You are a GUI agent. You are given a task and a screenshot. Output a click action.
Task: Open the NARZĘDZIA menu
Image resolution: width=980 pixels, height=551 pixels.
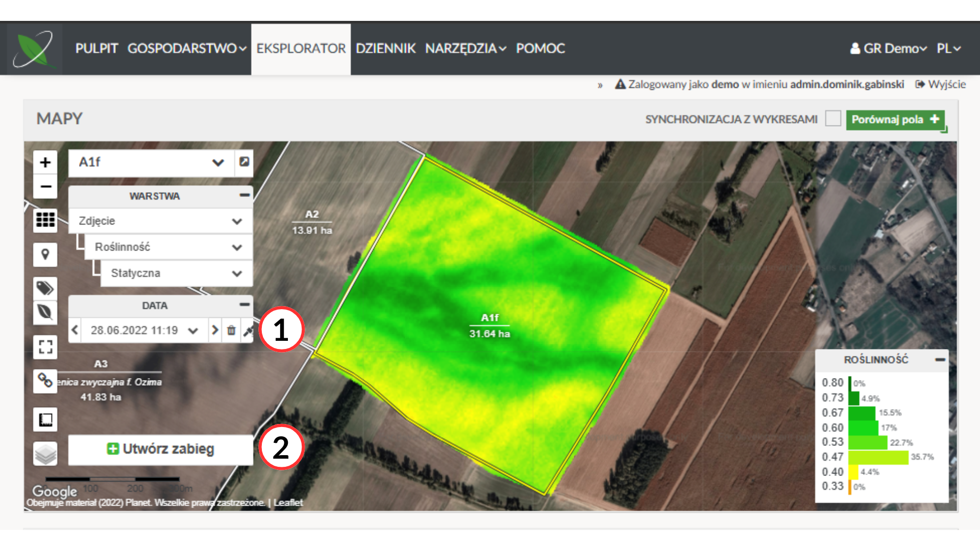[465, 48]
